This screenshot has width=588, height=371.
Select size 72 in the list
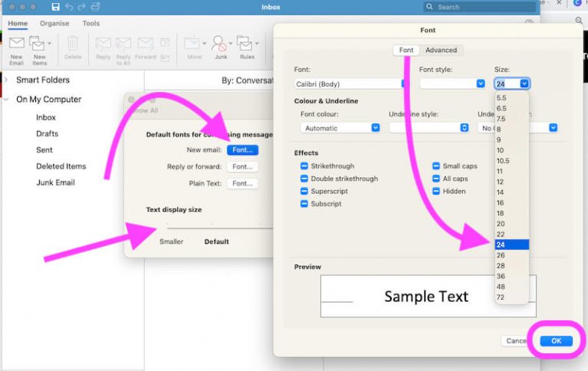pyautogui.click(x=512, y=297)
